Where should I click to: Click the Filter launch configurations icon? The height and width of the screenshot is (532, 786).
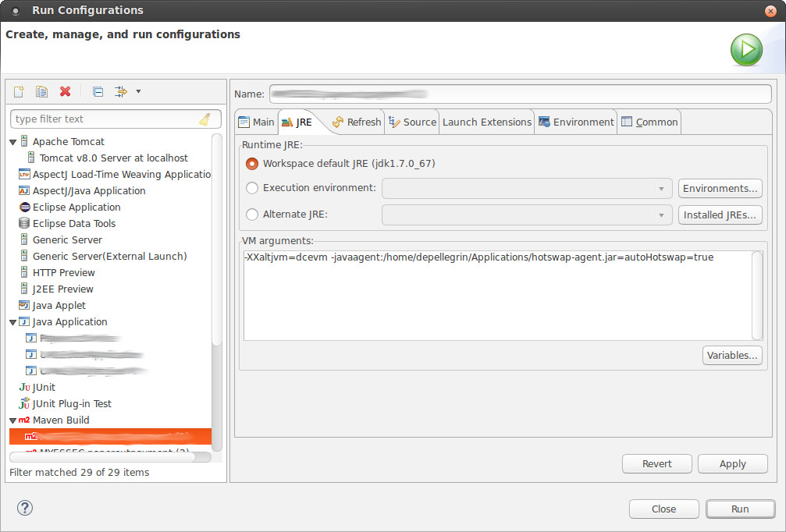click(121, 91)
